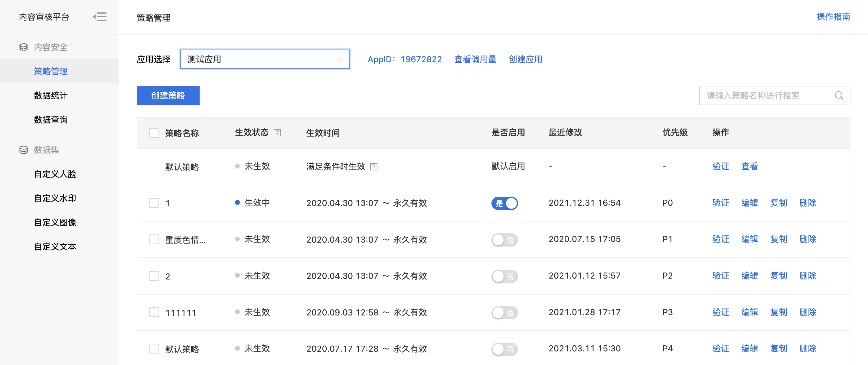Go to 自定义水印 sidebar item

click(x=55, y=198)
